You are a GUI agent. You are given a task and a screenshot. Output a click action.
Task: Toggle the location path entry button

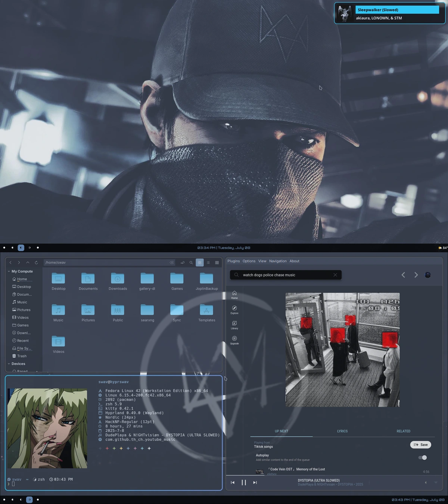pyautogui.click(x=183, y=262)
